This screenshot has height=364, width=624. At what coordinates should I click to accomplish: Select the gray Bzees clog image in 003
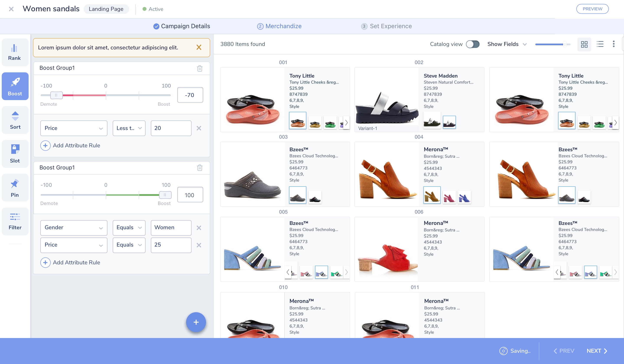252,185
